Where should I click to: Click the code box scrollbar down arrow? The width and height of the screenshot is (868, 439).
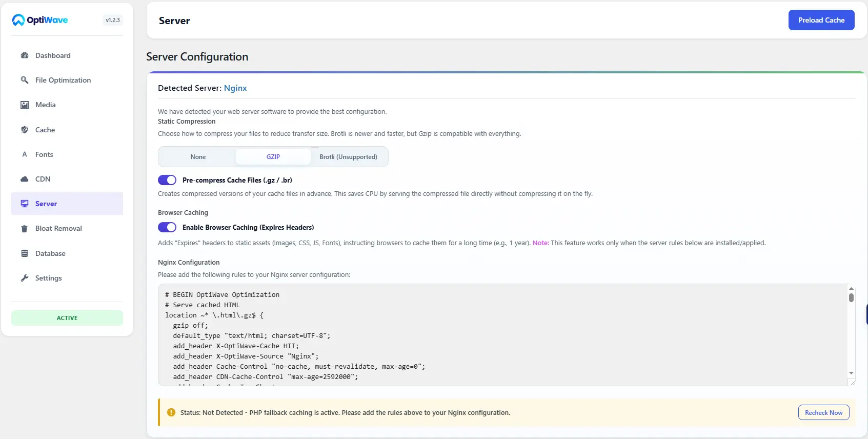851,373
